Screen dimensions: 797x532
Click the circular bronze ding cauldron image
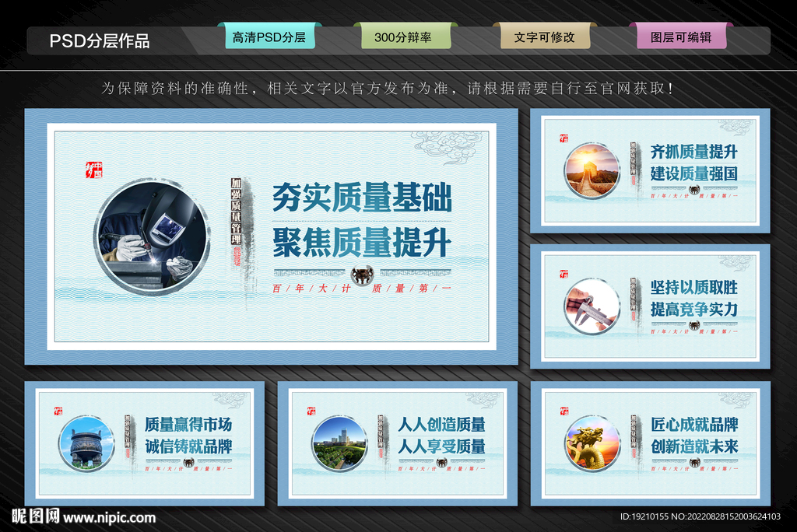[x=86, y=443]
